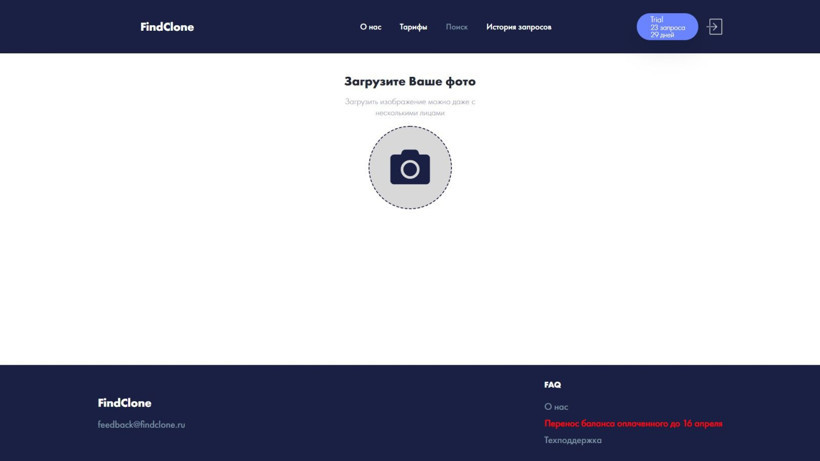Click the Загрузите Ваше фото heading
Image resolution: width=820 pixels, height=461 pixels.
pyautogui.click(x=410, y=82)
